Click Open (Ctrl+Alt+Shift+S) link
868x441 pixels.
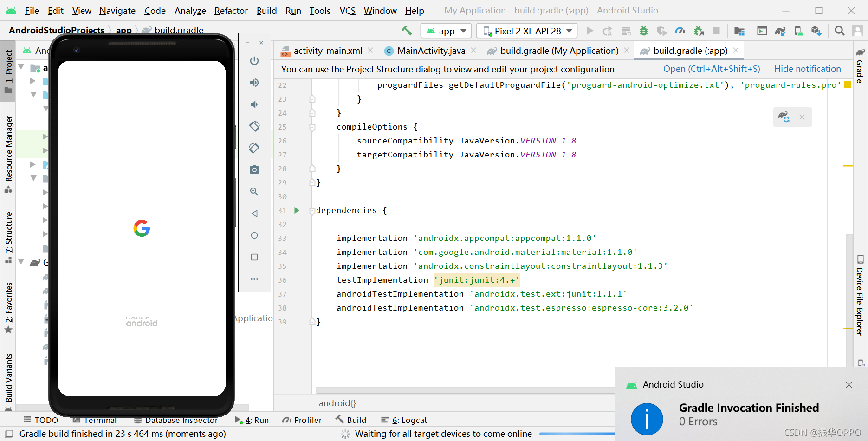click(x=712, y=69)
